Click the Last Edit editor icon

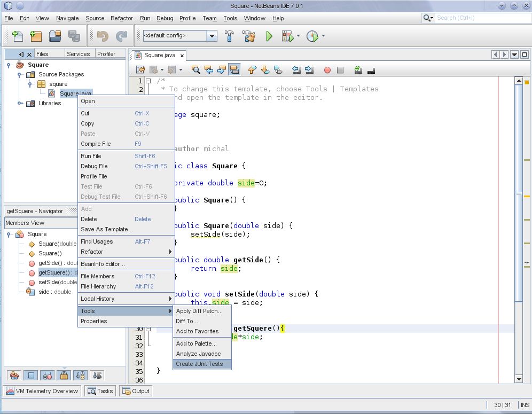[140, 70]
